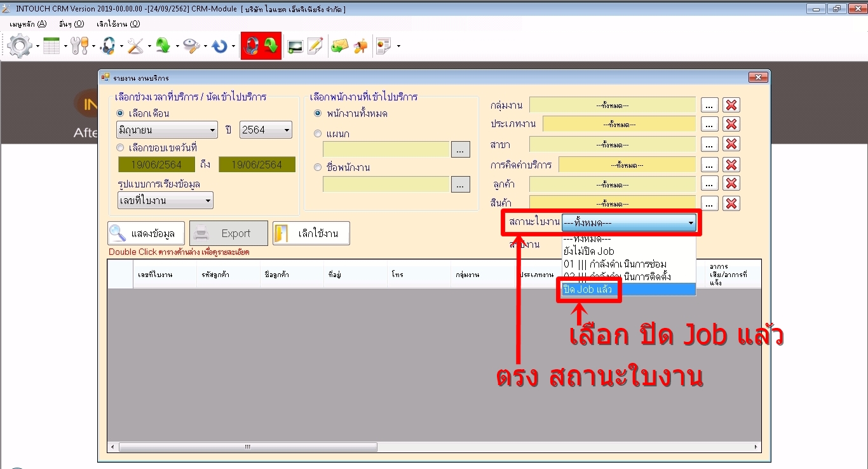Viewport: 868px width, 469px height.
Task: Click the blue circular refresh arrow icon
Action: tap(220, 46)
